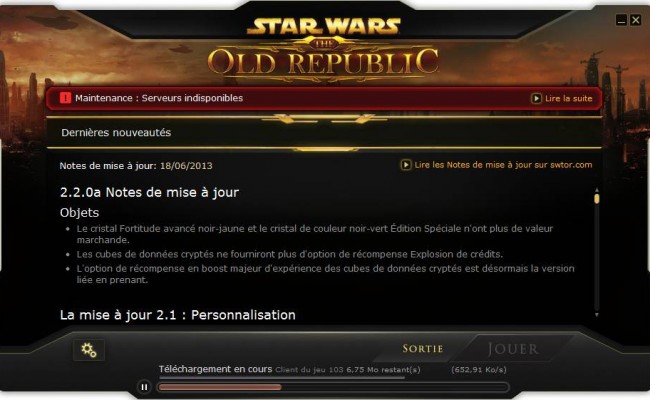Image resolution: width=650 pixels, height=400 pixels.
Task: Pause the ongoing game download
Action: [x=144, y=387]
